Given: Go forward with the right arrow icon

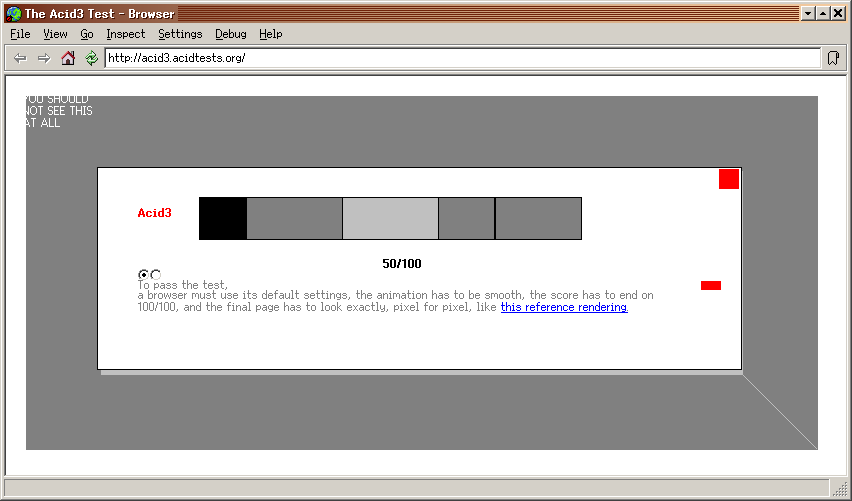Looking at the screenshot, I should [x=44, y=58].
